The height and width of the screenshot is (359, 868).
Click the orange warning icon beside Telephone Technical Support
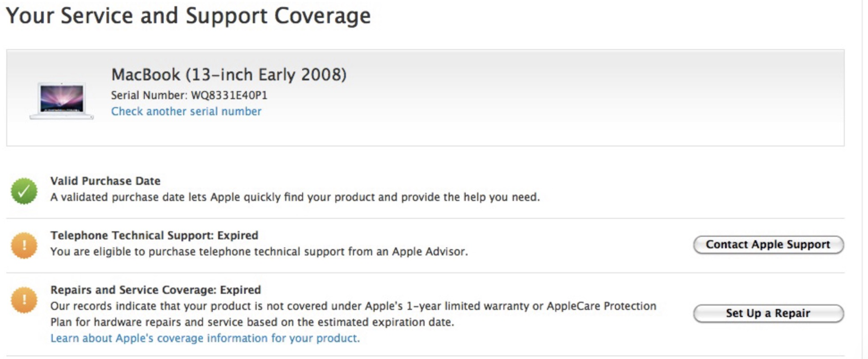tap(24, 245)
